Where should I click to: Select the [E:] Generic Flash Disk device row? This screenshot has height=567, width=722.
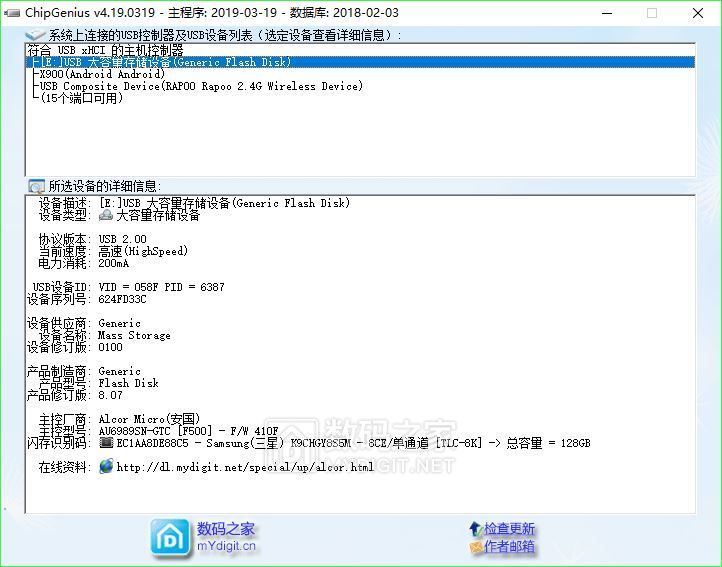(360, 62)
